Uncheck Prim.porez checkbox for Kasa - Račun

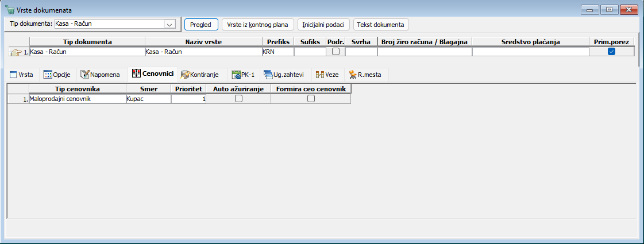(612, 52)
